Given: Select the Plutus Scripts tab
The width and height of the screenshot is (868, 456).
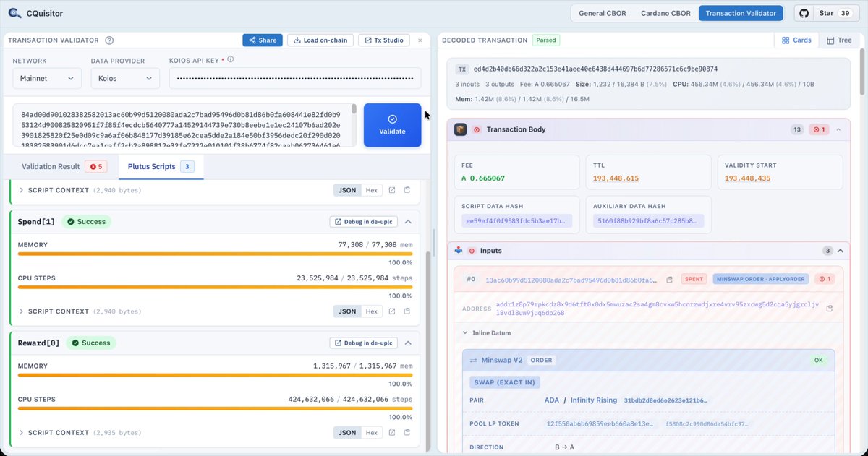Looking at the screenshot, I should (x=161, y=167).
